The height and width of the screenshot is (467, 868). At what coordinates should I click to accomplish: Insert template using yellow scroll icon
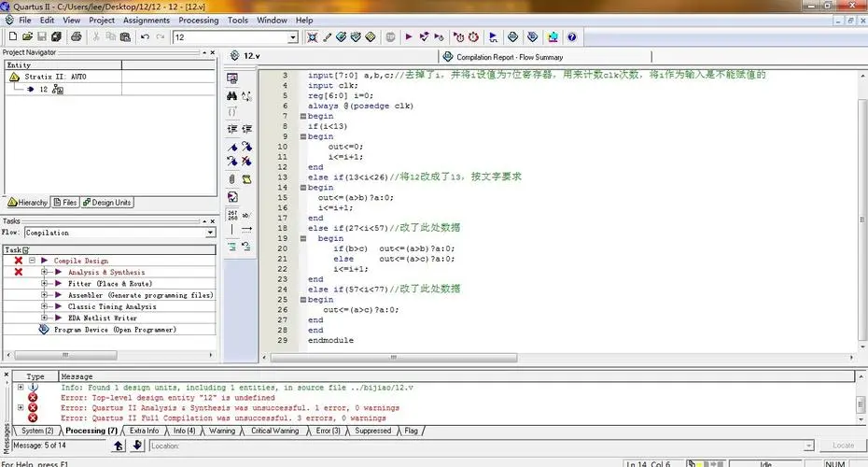click(246, 179)
